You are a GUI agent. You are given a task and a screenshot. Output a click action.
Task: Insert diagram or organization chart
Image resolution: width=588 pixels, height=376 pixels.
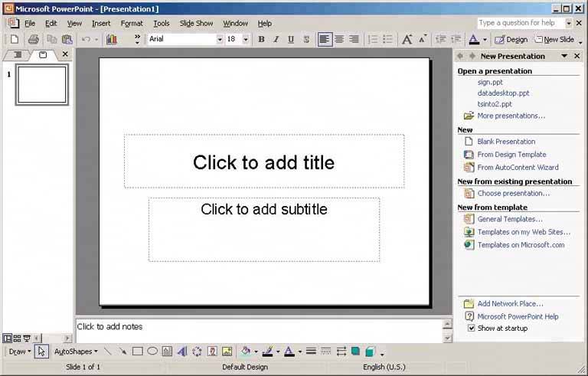[x=197, y=351]
